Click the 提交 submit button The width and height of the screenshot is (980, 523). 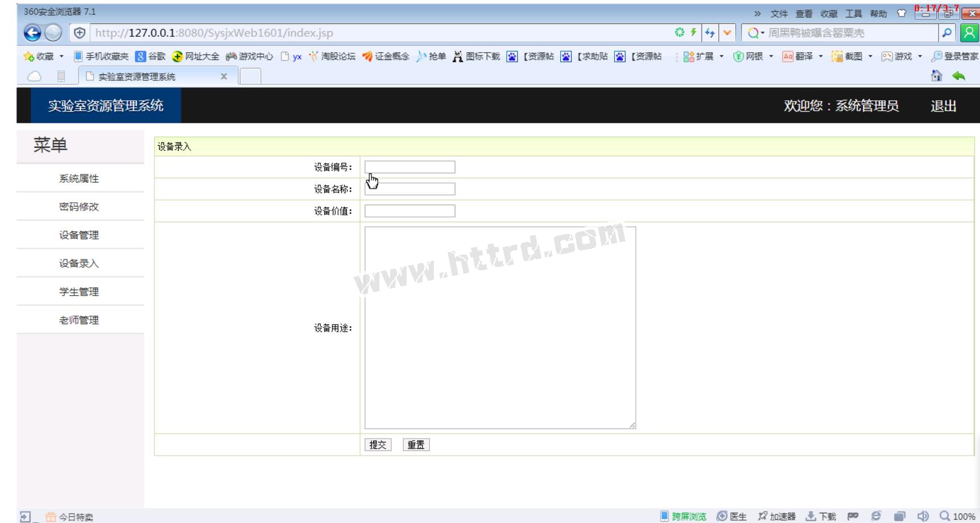[378, 445]
